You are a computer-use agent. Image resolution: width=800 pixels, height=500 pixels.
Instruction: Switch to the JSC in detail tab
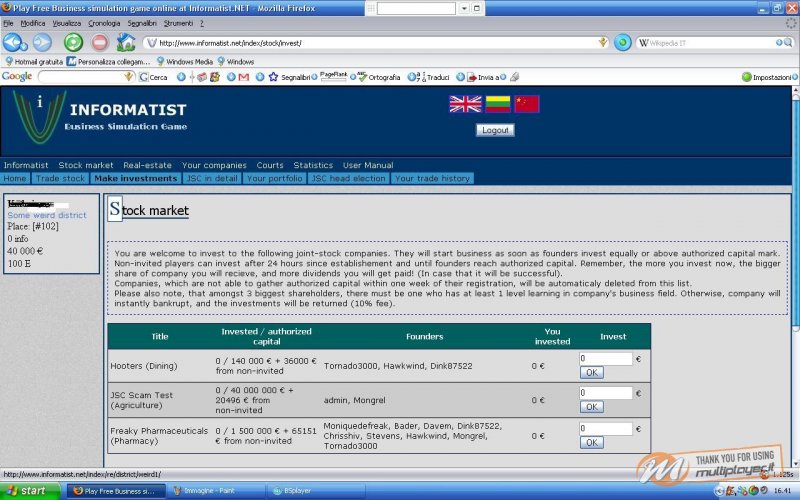click(x=212, y=179)
